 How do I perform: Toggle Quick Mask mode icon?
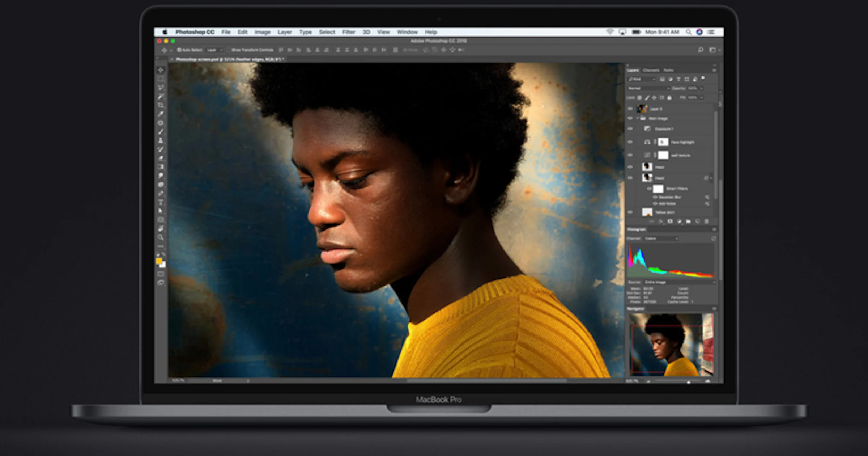tap(161, 274)
